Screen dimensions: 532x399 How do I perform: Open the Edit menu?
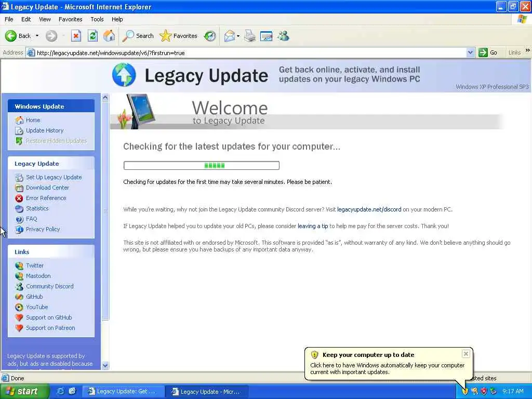(26, 19)
